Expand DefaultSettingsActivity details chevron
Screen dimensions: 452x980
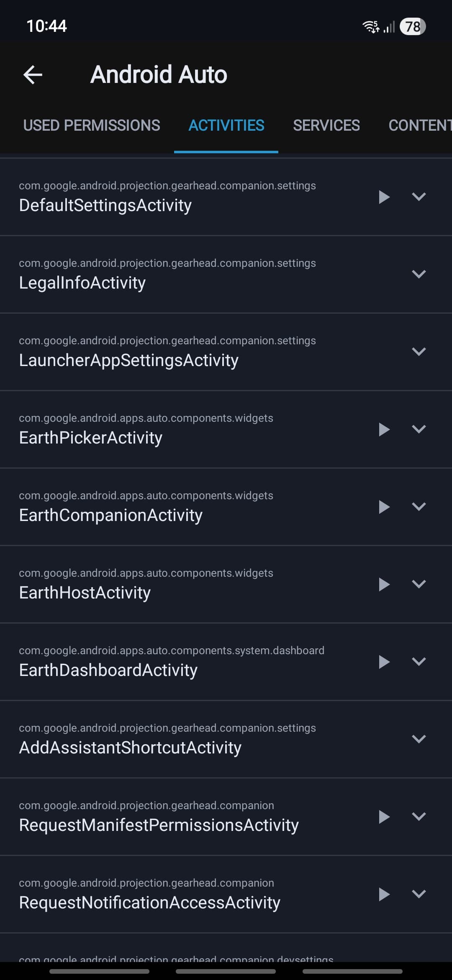pyautogui.click(x=419, y=197)
